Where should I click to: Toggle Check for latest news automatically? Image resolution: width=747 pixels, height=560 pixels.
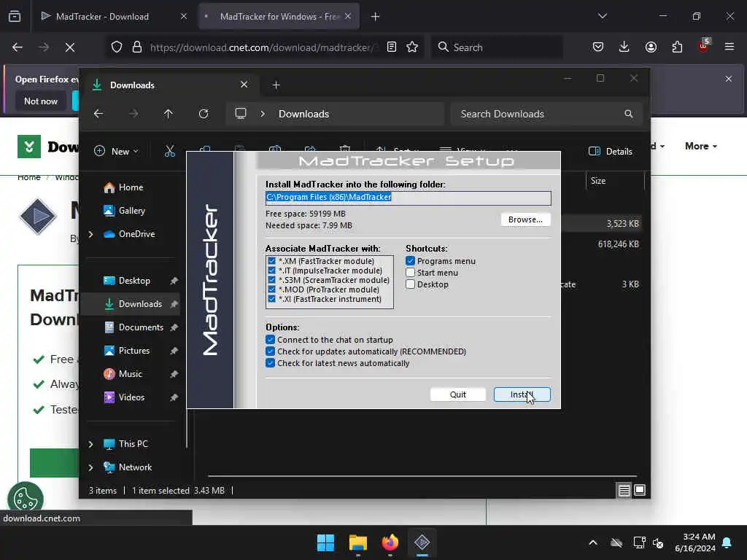tap(270, 363)
